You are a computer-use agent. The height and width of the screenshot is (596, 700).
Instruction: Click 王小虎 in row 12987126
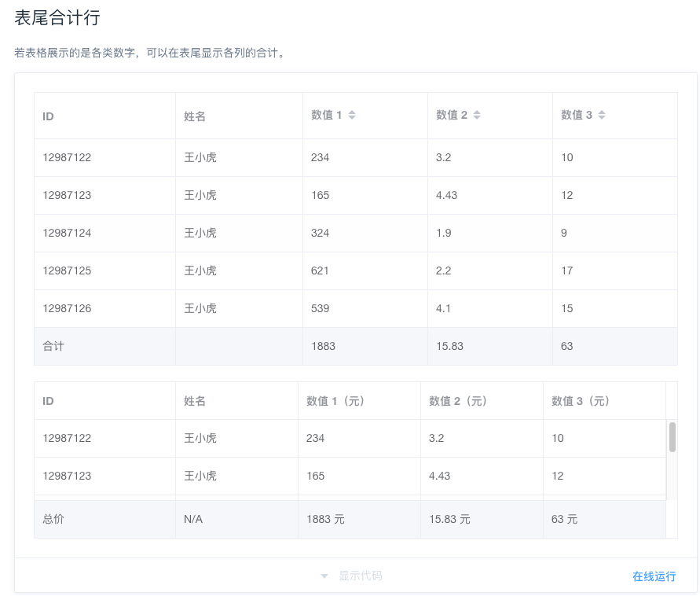pos(200,308)
